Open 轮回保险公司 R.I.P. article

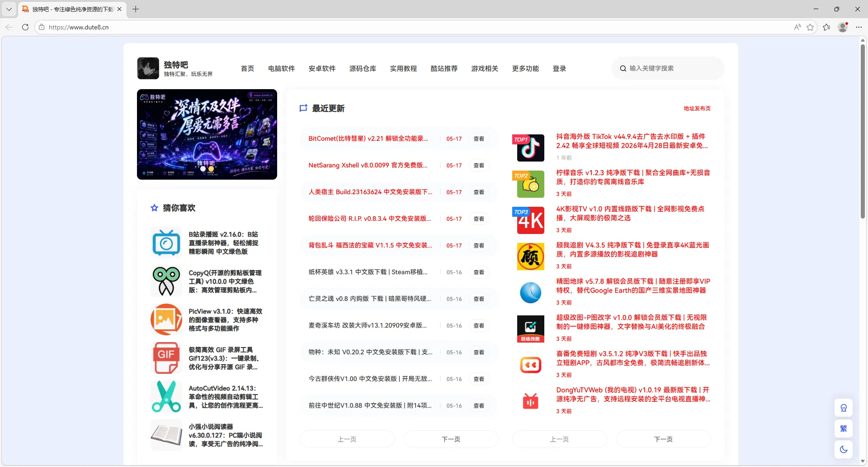pyautogui.click(x=369, y=219)
